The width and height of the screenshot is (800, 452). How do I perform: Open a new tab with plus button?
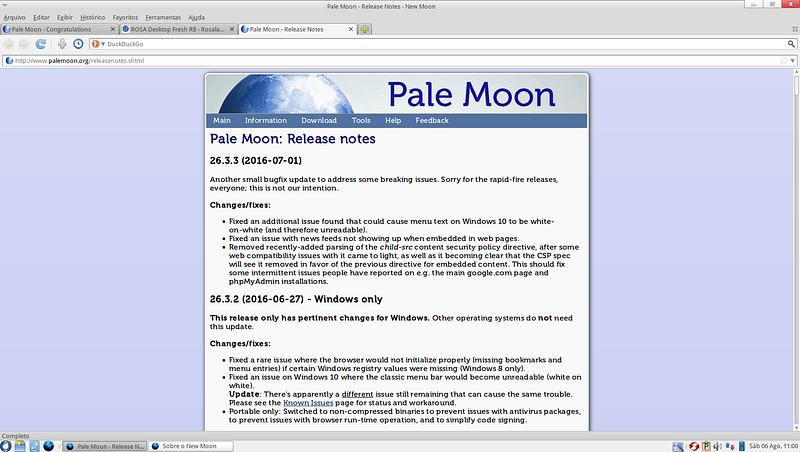tap(365, 30)
